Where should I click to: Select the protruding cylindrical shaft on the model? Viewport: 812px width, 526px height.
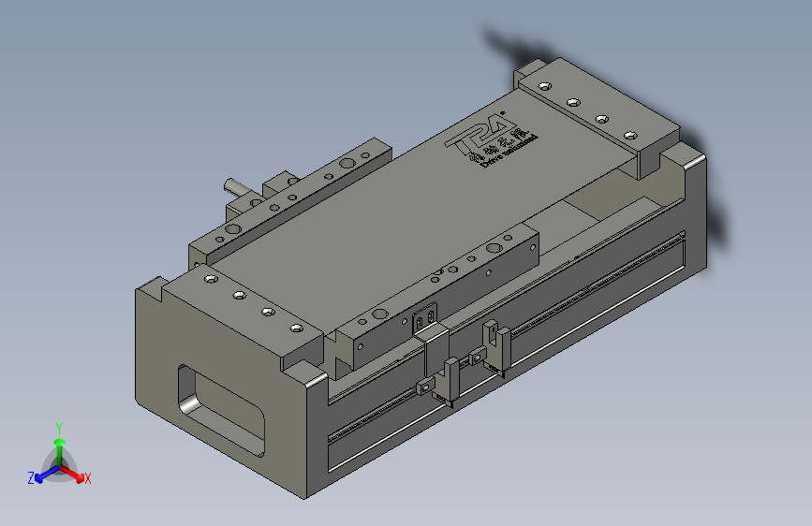(236, 186)
